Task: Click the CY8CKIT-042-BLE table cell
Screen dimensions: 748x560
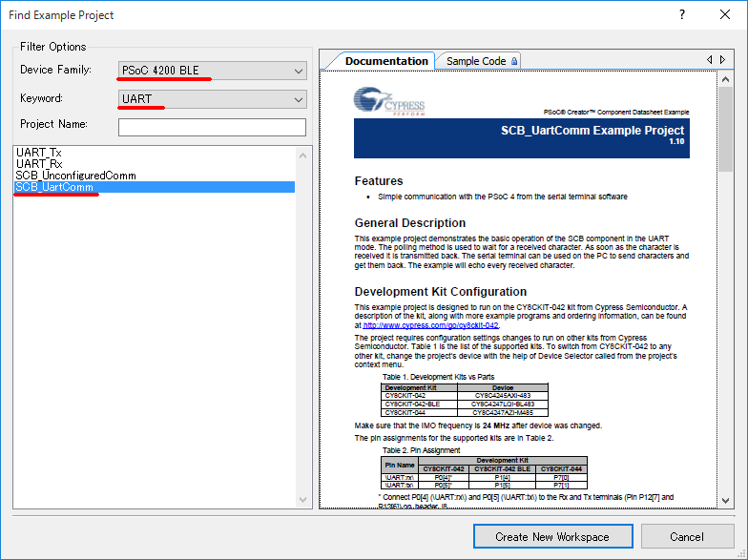Action: 419,404
